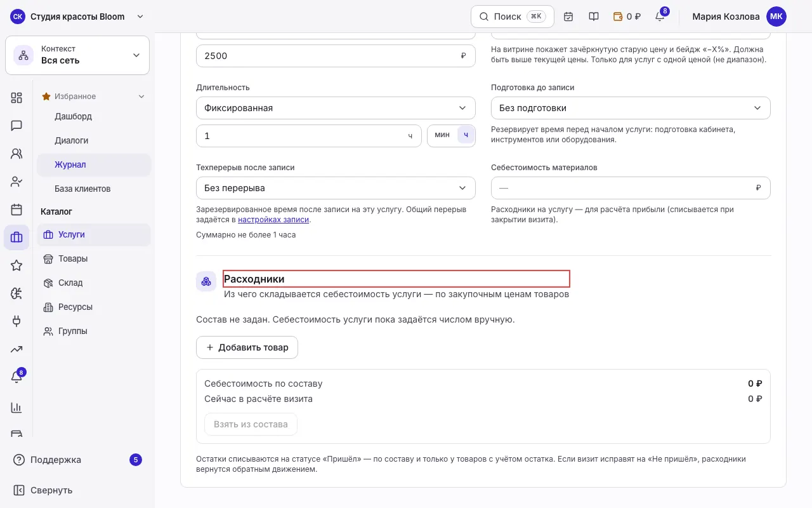The height and width of the screenshot is (508, 812).
Task: Expand the «Студия красоты Bloom» organization switcher
Action: coord(77,17)
